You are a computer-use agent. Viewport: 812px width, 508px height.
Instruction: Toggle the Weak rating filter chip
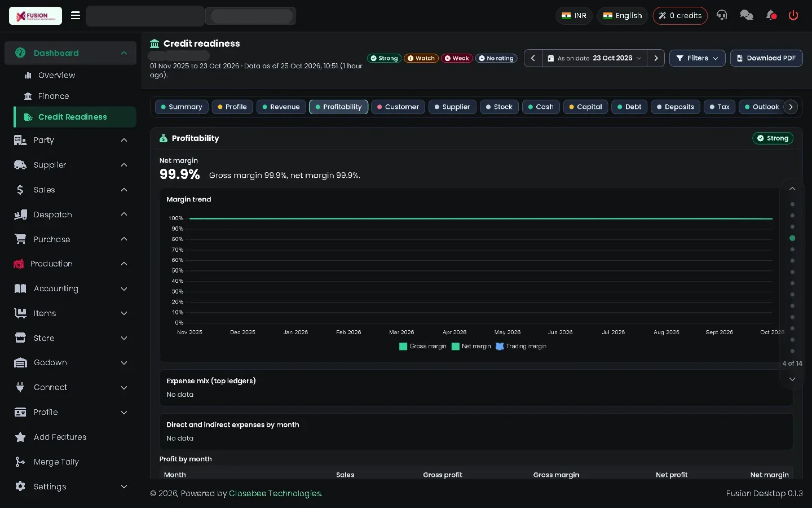[x=457, y=58]
